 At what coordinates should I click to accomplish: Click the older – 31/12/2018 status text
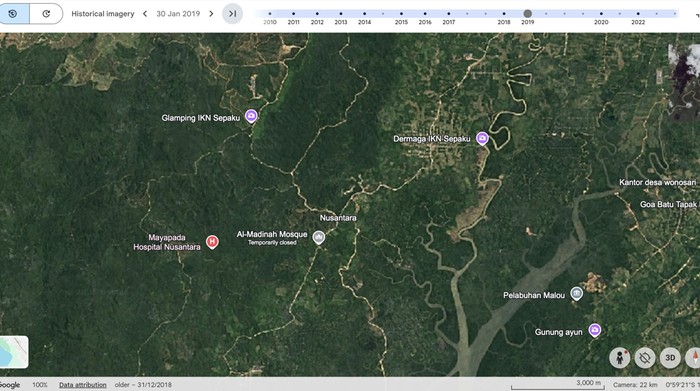(x=143, y=385)
